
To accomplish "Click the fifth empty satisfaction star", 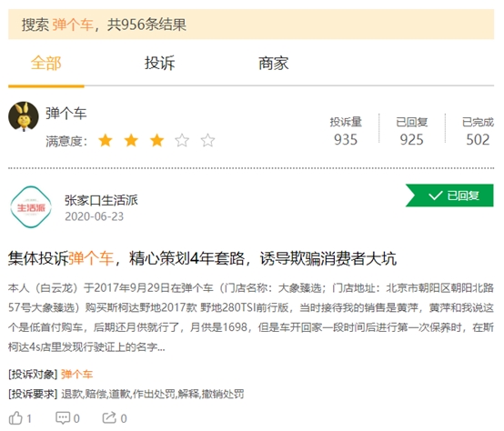I will point(207,141).
